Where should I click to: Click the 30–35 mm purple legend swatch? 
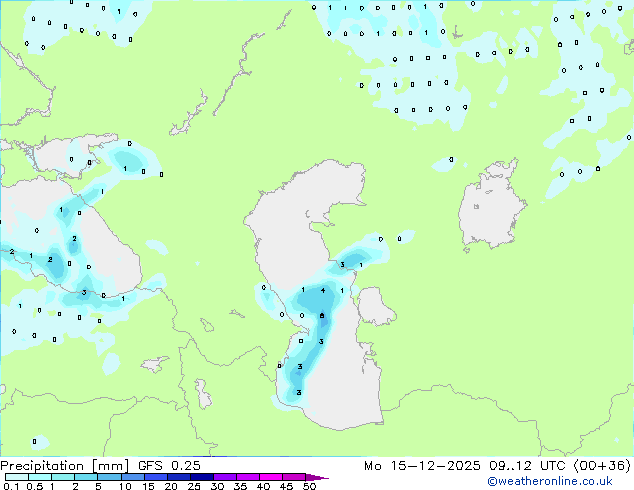click(x=225, y=477)
